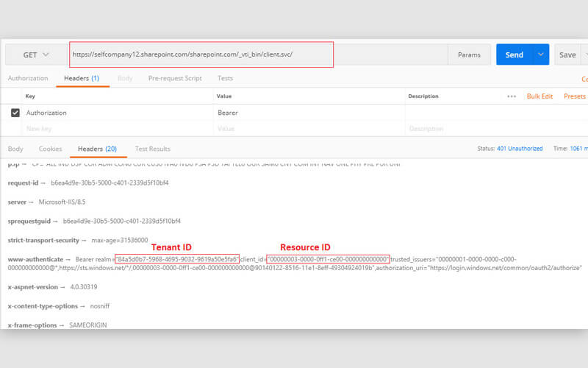Screen dimensions: 588x368
Task: Expand the Send button dropdown arrow
Action: pos(542,55)
